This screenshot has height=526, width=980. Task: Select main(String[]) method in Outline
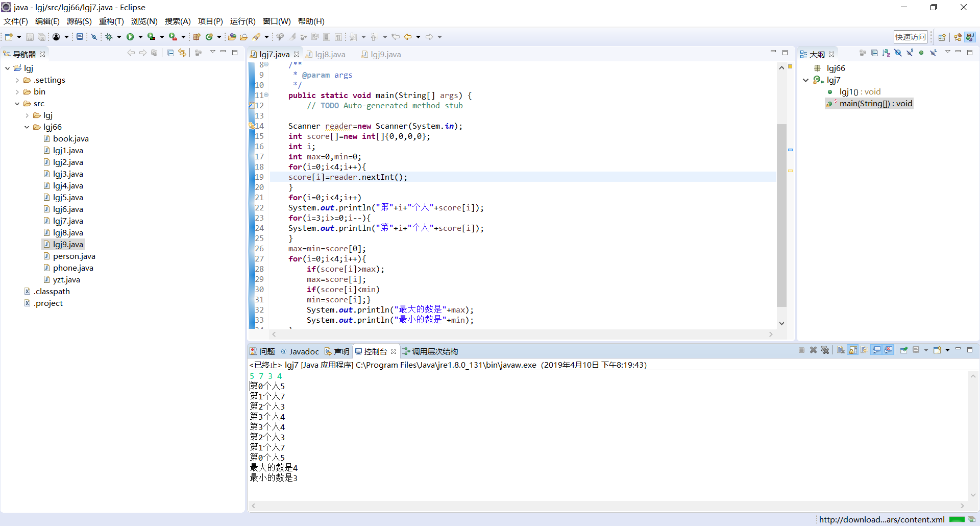[x=875, y=104]
